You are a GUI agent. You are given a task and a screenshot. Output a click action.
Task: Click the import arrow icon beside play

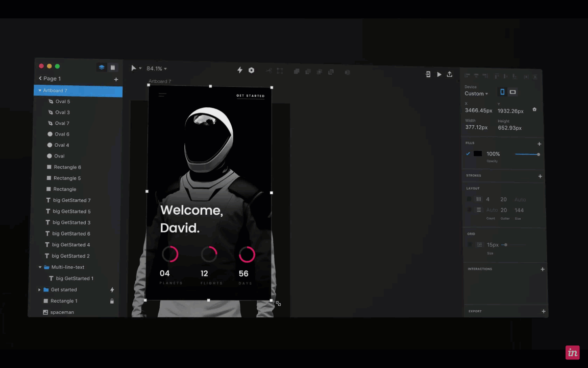tap(428, 74)
